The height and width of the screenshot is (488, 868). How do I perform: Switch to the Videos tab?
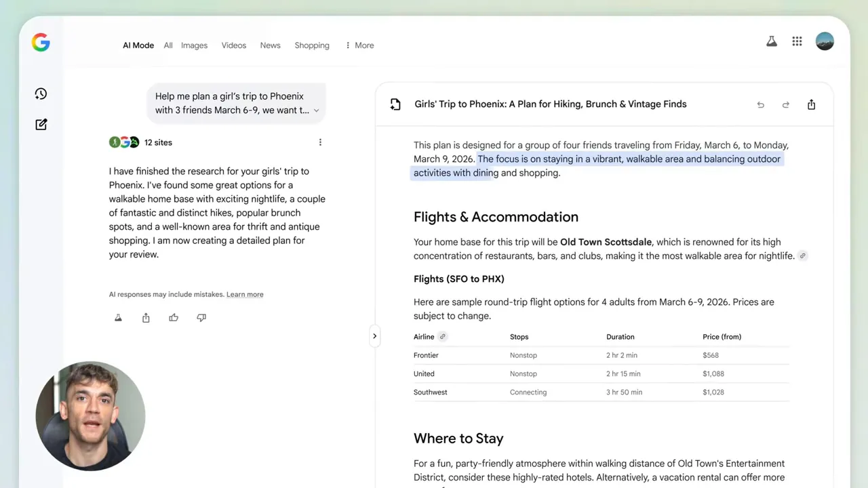[234, 45]
